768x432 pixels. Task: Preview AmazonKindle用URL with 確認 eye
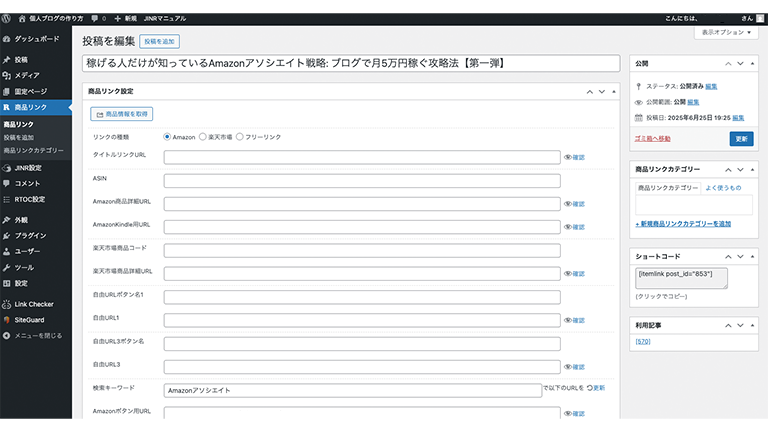pyautogui.click(x=575, y=227)
